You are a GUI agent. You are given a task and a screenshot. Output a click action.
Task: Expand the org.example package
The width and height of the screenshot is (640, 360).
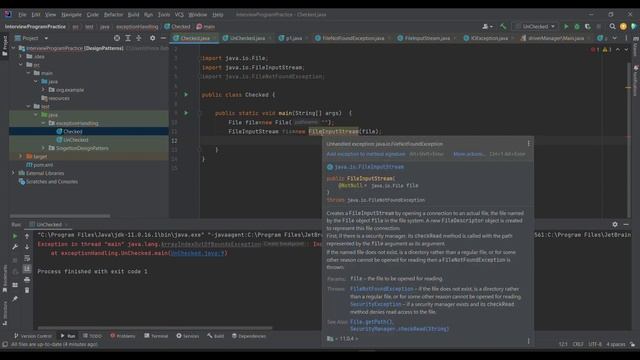[x=43, y=89]
